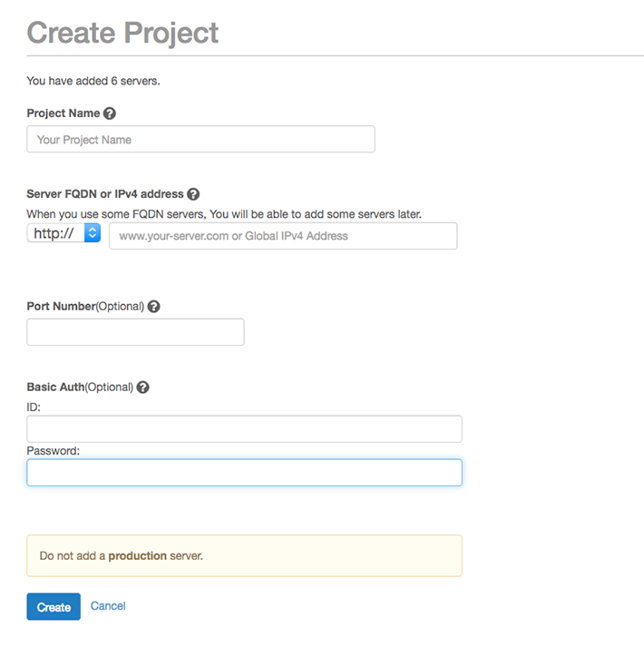Cancel project creation via Cancel link
The width and height of the screenshot is (644, 647).
[108, 606]
